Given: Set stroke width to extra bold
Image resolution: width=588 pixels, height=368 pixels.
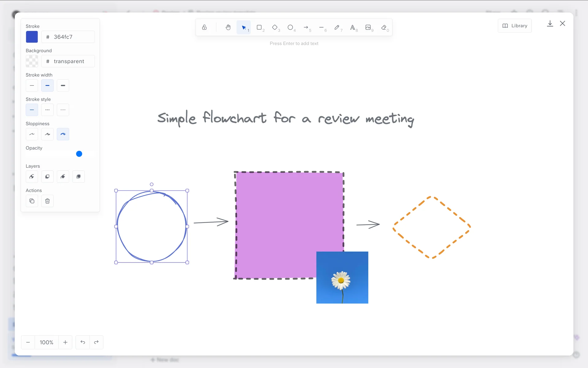Looking at the screenshot, I should click(63, 86).
